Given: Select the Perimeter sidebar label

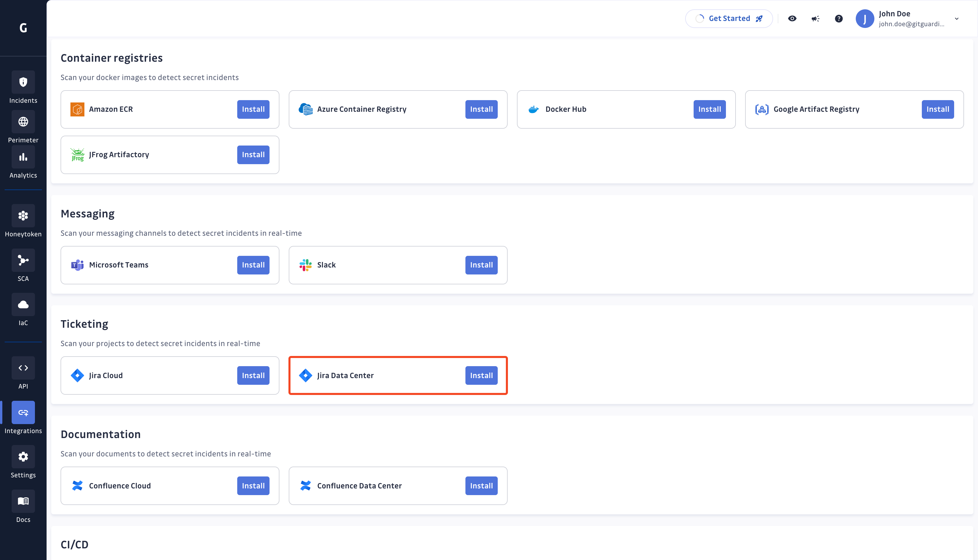Looking at the screenshot, I should pyautogui.click(x=23, y=140).
